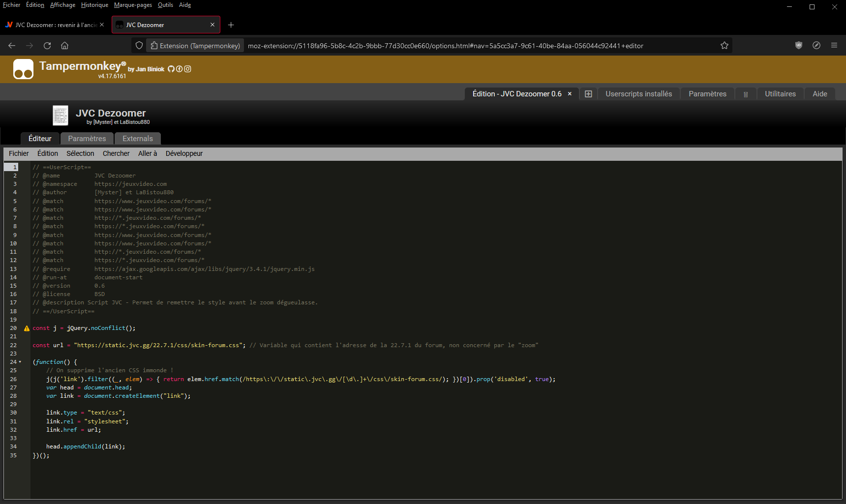
Task: Click 'link.rel = "stylesheet";' code line
Action: tap(88, 421)
